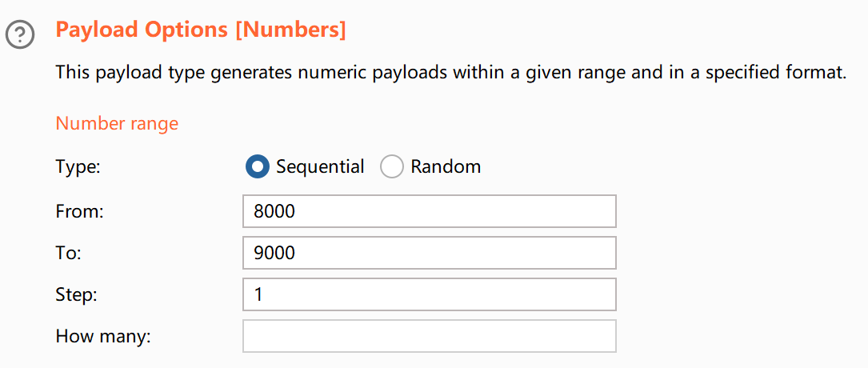Click the Sequential label text
This screenshot has height=368, width=868.
(x=320, y=166)
